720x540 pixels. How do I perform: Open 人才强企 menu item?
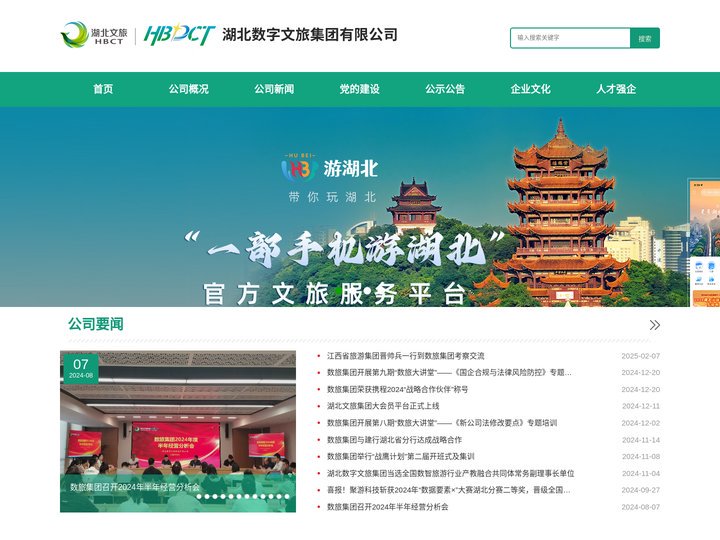pos(616,89)
